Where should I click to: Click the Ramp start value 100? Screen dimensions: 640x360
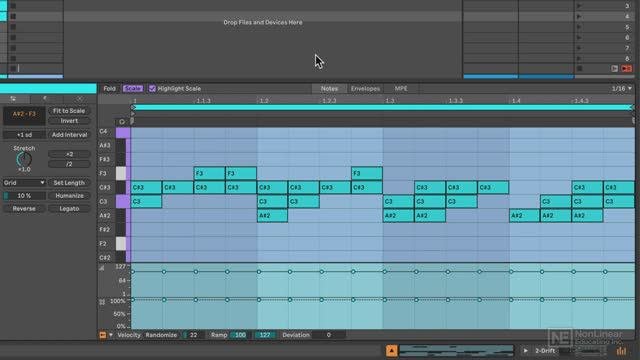click(x=240, y=335)
